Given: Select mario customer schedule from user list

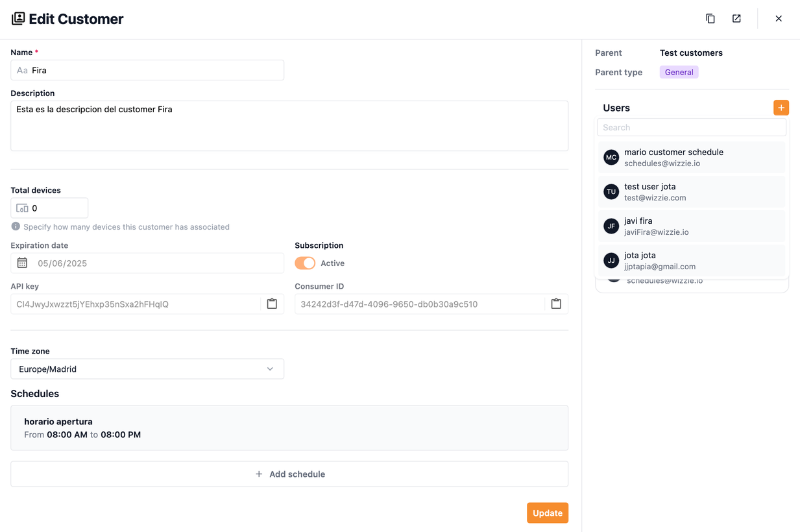Looking at the screenshot, I should click(691, 158).
